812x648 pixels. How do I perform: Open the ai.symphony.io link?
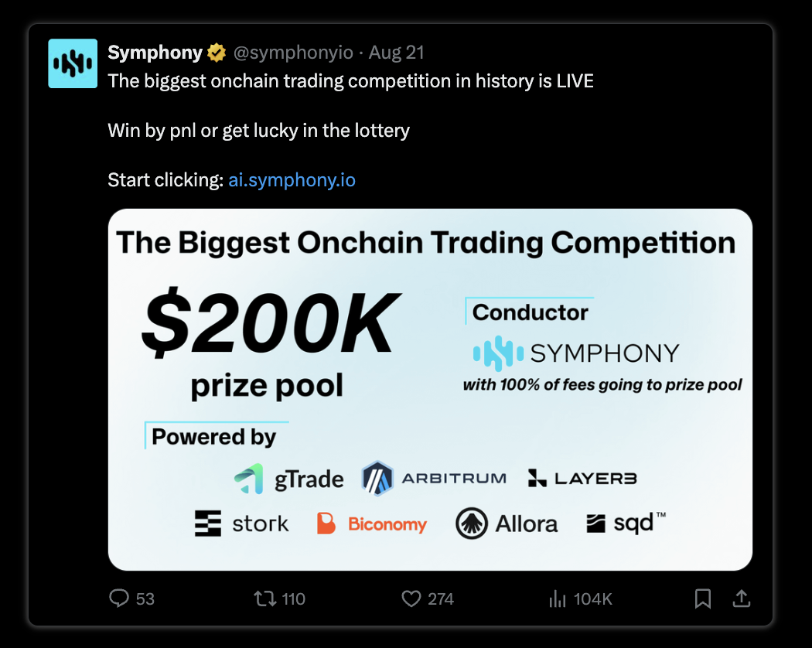(292, 179)
